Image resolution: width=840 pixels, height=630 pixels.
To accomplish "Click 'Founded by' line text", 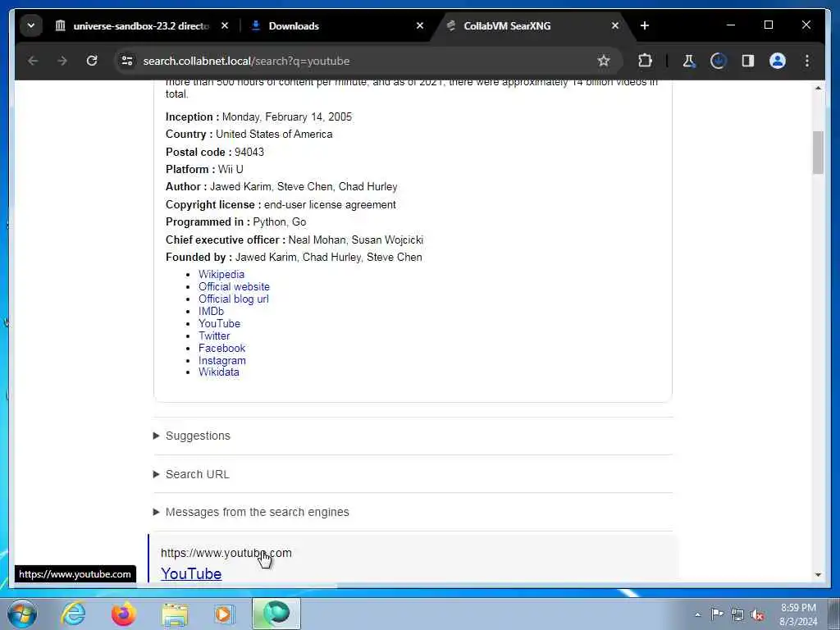I will pyautogui.click(x=294, y=257).
